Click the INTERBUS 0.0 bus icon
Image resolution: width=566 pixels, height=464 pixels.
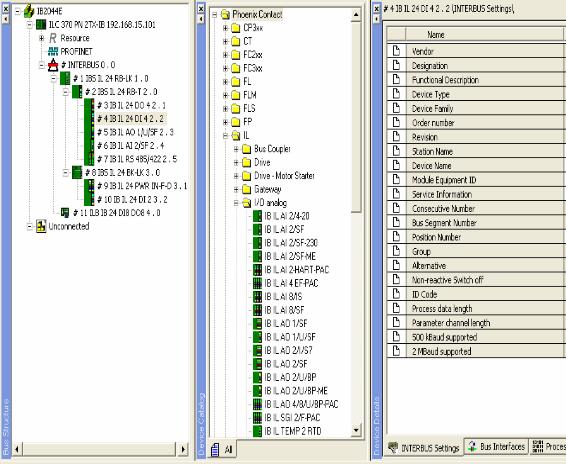(x=53, y=65)
